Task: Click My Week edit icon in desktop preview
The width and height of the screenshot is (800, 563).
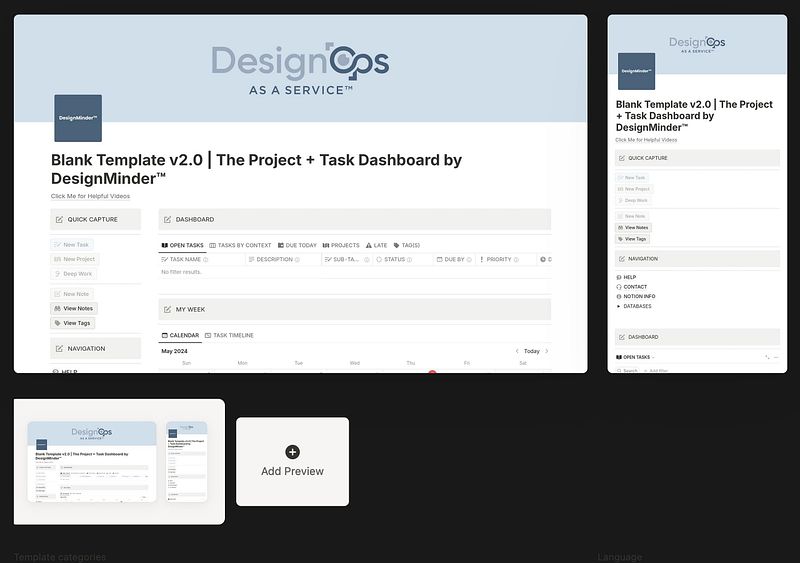Action: [167, 309]
